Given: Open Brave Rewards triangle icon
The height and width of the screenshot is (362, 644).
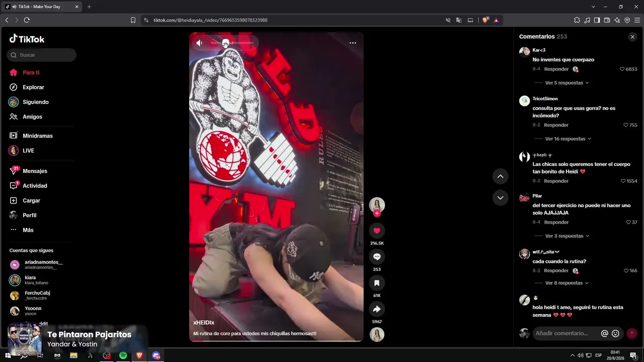Looking at the screenshot, I should [496, 20].
